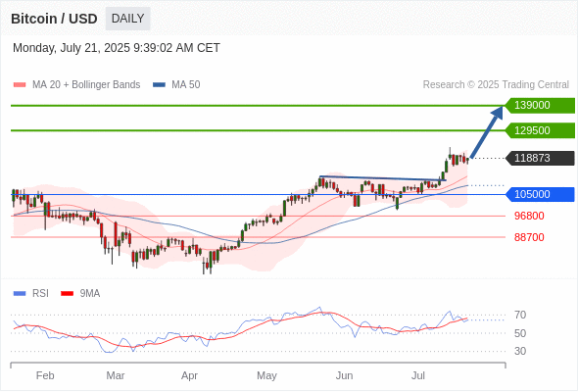Viewport: 578px width, 392px height.
Task: Click the 9MA legend red swatch
Action: pyautogui.click(x=67, y=294)
